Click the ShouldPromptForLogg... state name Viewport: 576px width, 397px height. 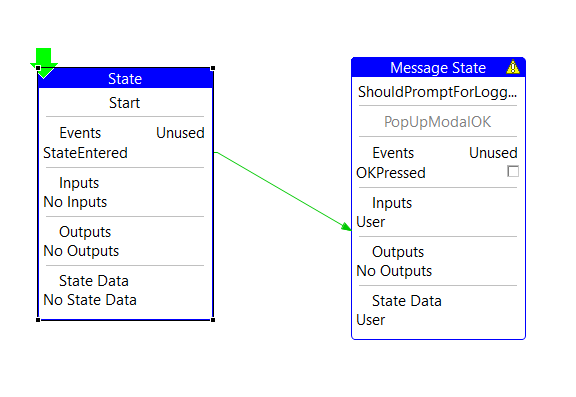click(438, 92)
